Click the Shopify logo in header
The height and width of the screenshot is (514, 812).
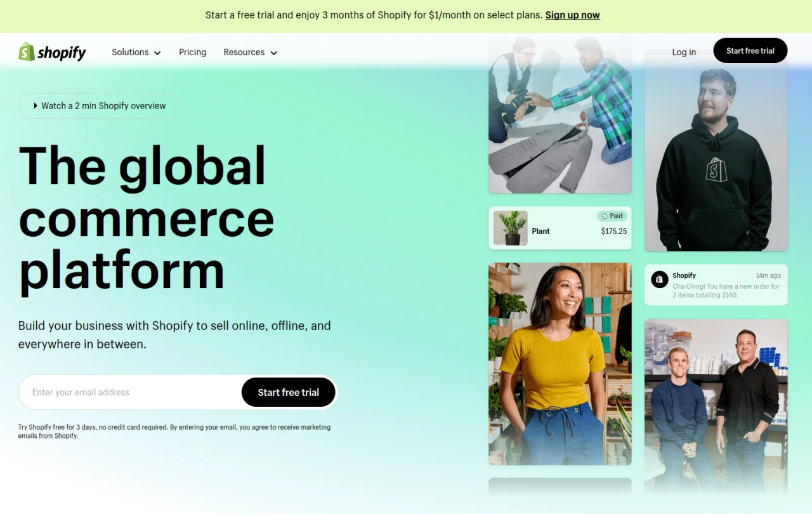[52, 52]
